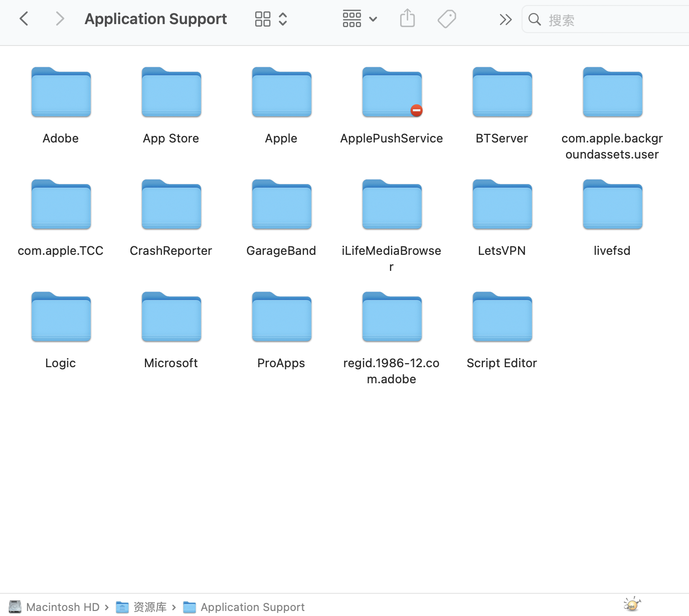Screen dimensions: 689x616
Task: Click 资源库 in the path bar
Action: tap(149, 607)
